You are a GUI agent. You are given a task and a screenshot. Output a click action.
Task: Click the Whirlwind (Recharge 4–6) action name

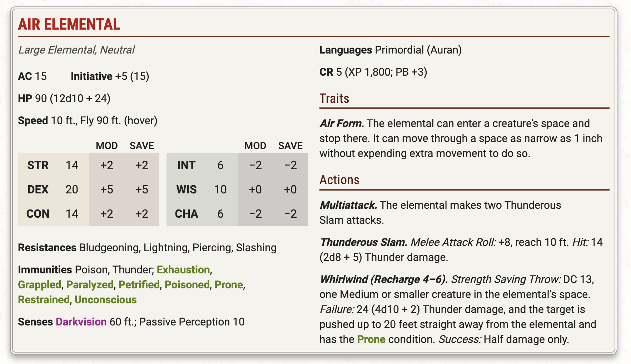click(x=384, y=279)
